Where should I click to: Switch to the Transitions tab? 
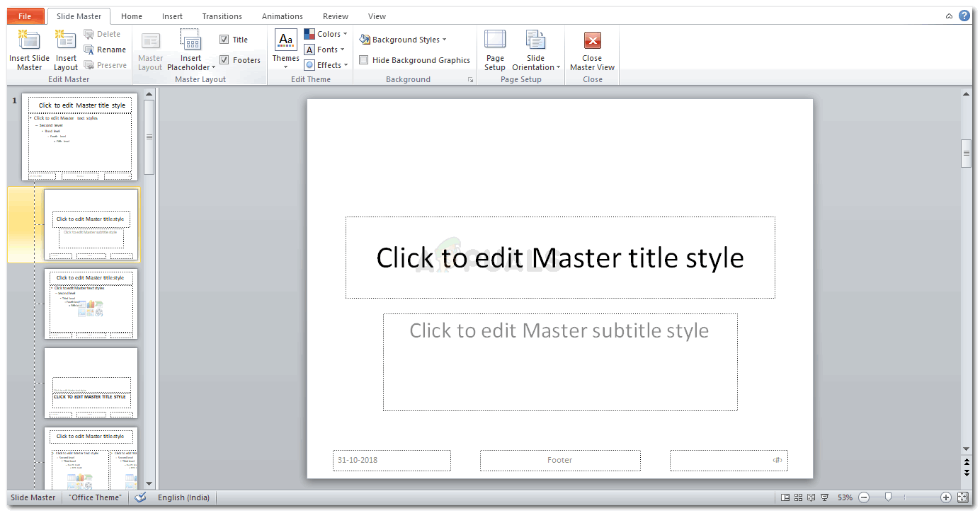(x=222, y=16)
